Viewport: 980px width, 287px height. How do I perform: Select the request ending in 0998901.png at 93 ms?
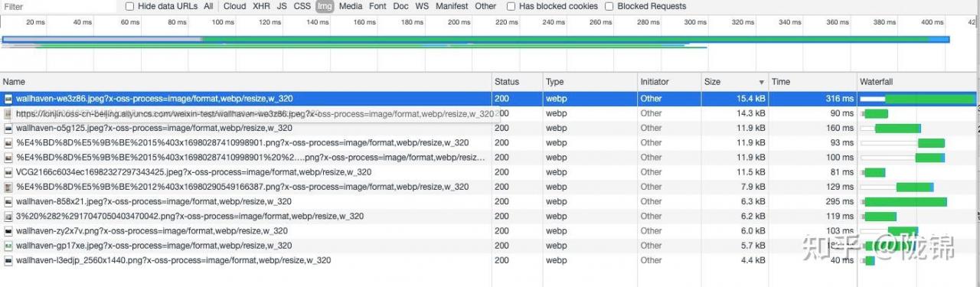pyautogui.click(x=488, y=142)
